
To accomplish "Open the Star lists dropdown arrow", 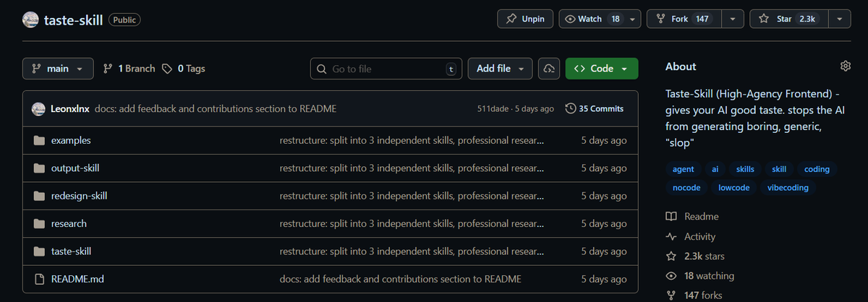I will coord(839,19).
